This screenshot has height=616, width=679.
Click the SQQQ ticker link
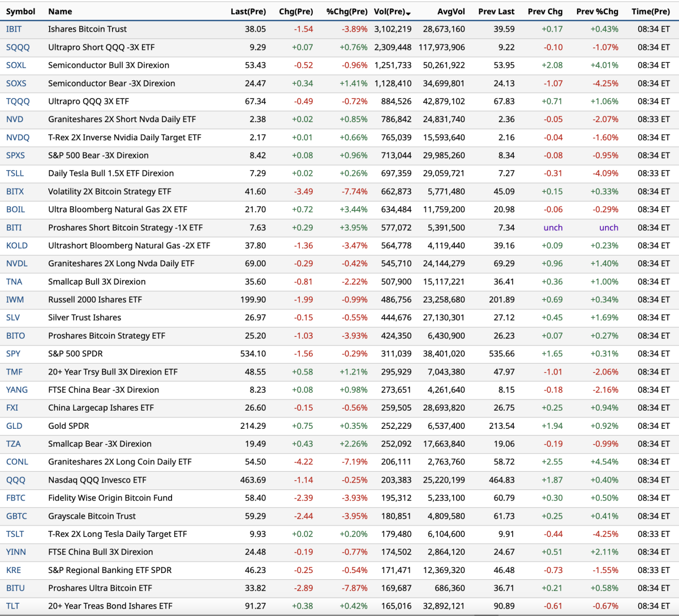18,47
